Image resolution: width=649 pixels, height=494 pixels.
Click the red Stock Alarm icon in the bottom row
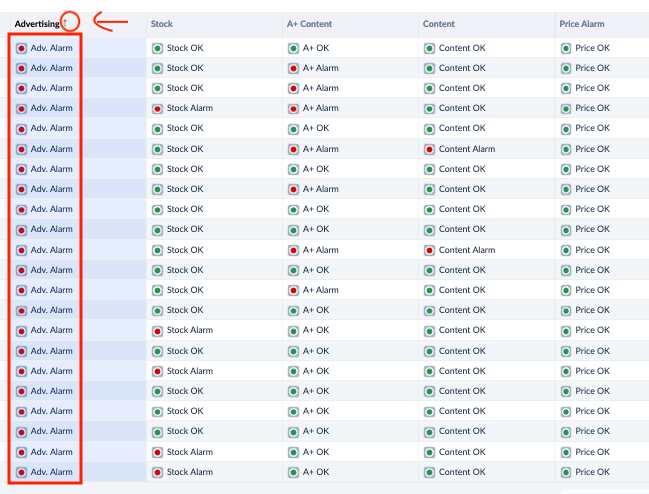coord(157,472)
